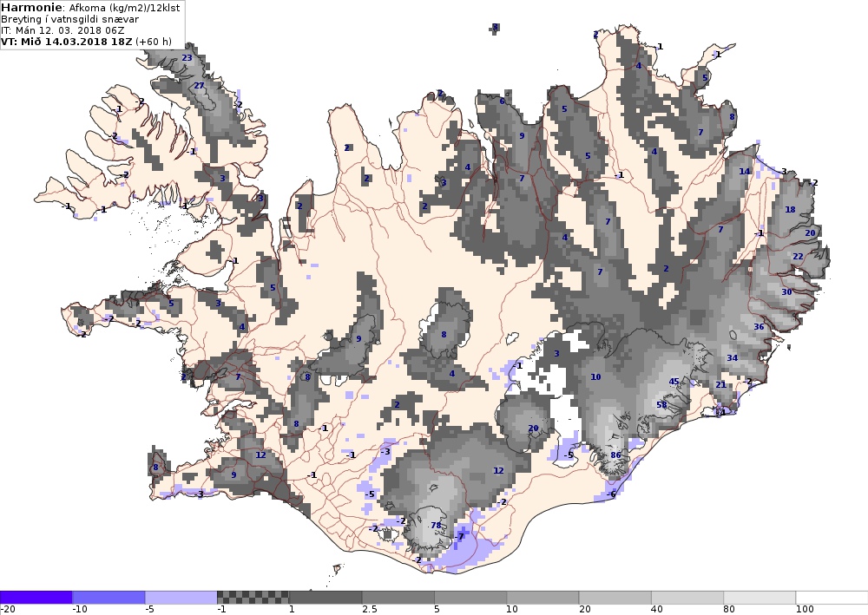
Task: Click the map value 30 in the Eastfjords
Action: [x=786, y=292]
